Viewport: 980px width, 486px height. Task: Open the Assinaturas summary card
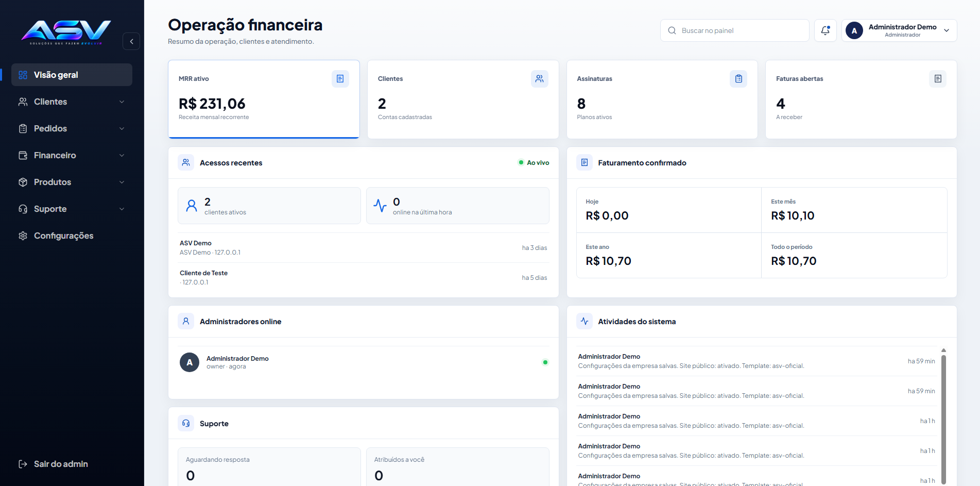662,99
